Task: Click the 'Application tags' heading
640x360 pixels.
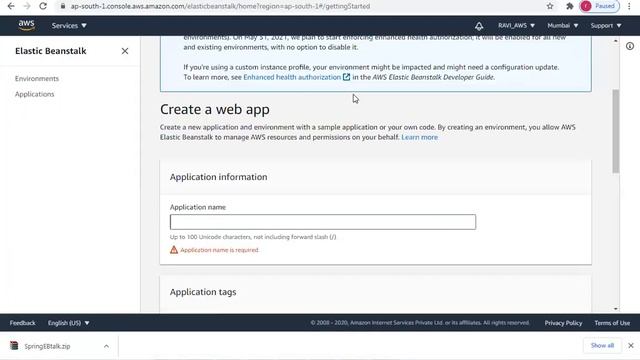Action: pyautogui.click(x=203, y=292)
